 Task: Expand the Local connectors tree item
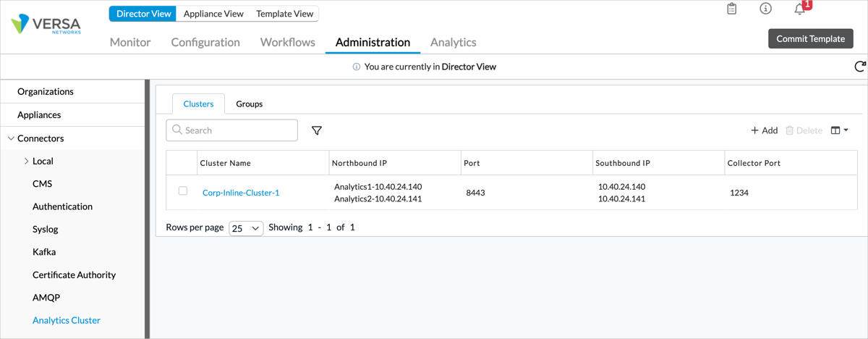[27, 162]
